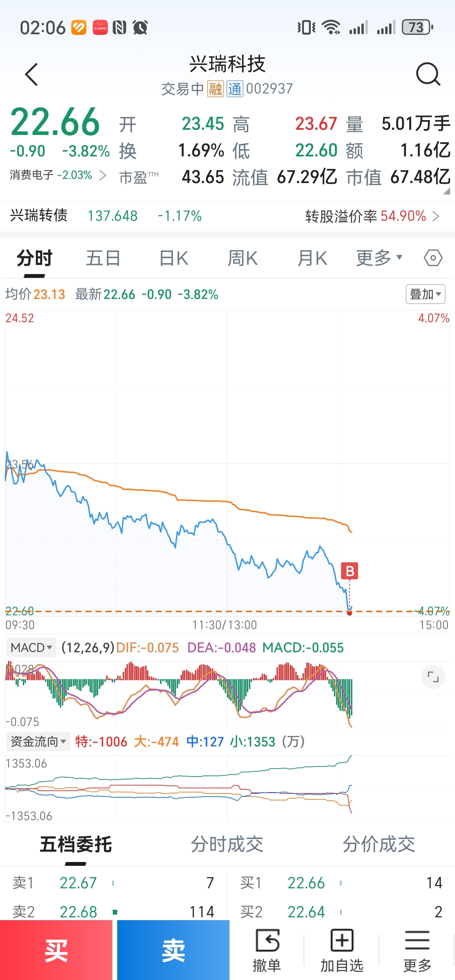This screenshot has width=455, height=980.
Task: Tap the 通 connect badge
Action: click(x=235, y=89)
